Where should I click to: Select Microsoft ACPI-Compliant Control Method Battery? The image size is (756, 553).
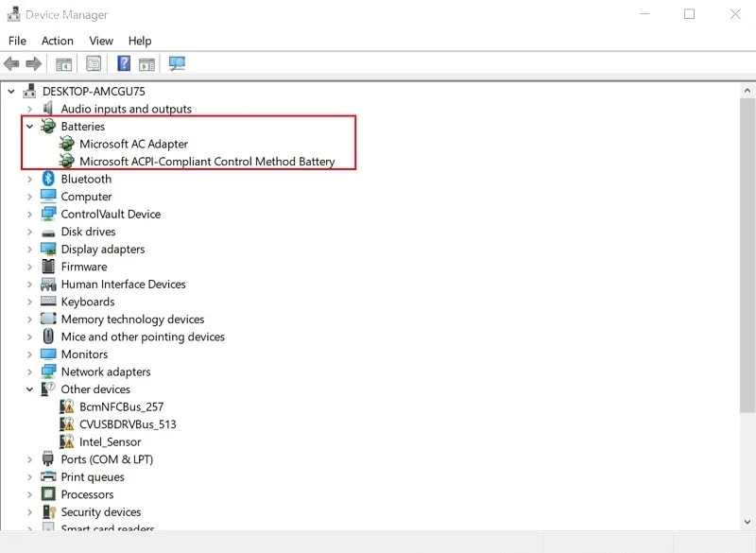(207, 162)
